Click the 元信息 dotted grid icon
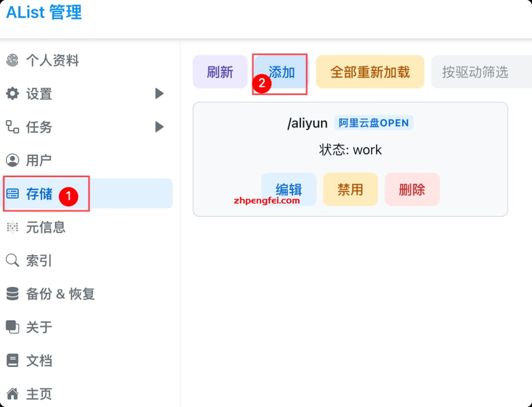The height and width of the screenshot is (407, 532). click(12, 227)
